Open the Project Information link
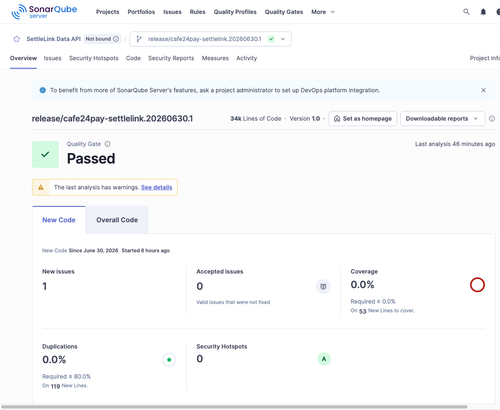This screenshot has height=410, width=500. [485, 58]
